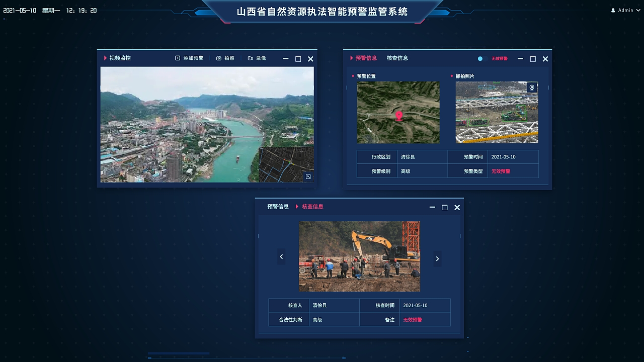The width and height of the screenshot is (644, 362).
Task: Minimize the bottom 核查信息 window
Action: 432,207
